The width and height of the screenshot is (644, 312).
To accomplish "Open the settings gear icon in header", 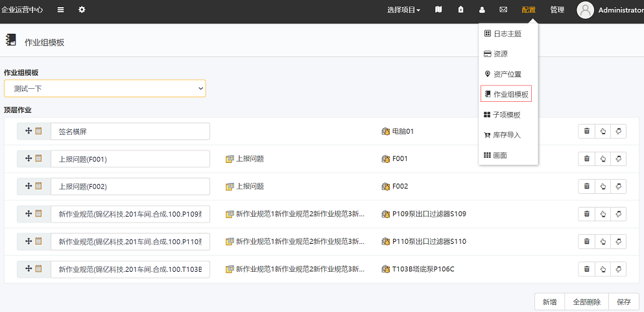I will (82, 10).
